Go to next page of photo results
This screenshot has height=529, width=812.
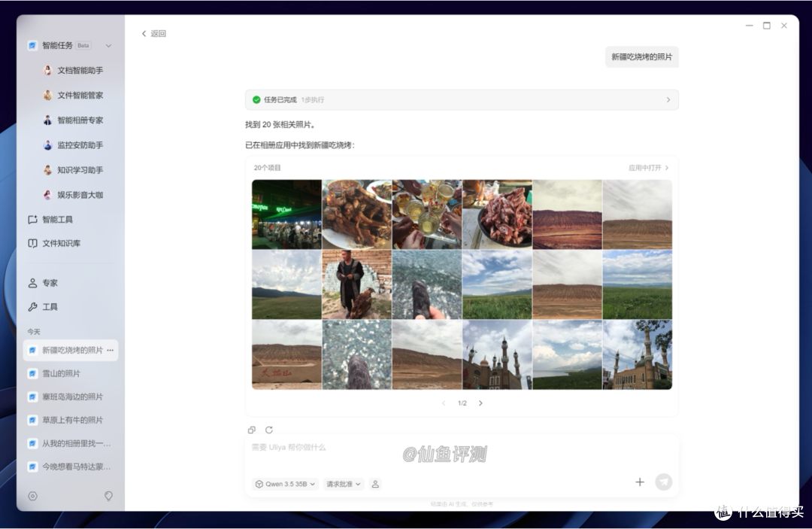coord(480,403)
